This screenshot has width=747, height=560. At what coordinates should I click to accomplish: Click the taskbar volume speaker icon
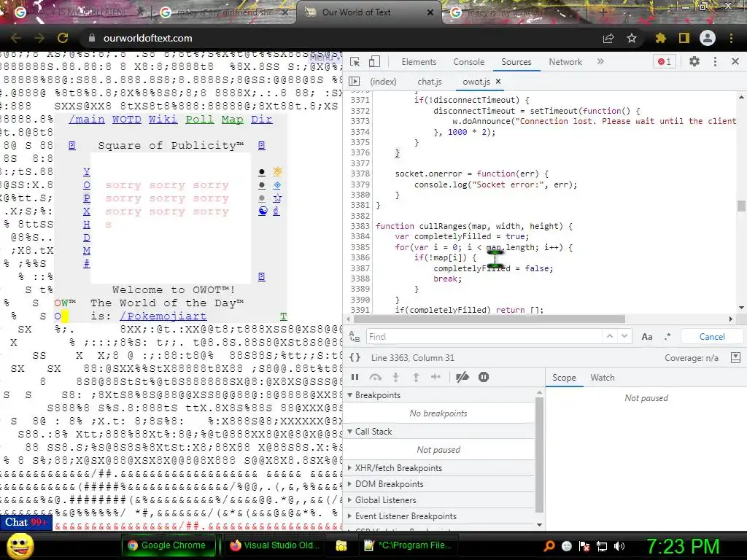619,546
